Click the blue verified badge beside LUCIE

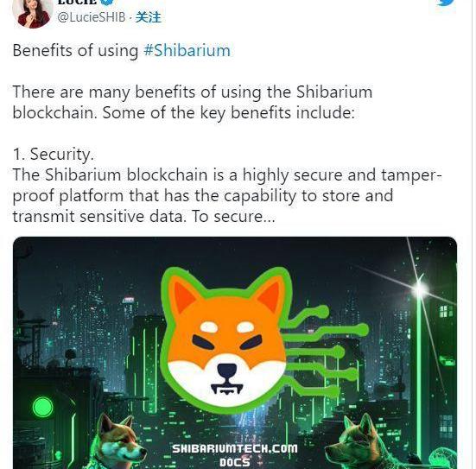tap(106, 2)
